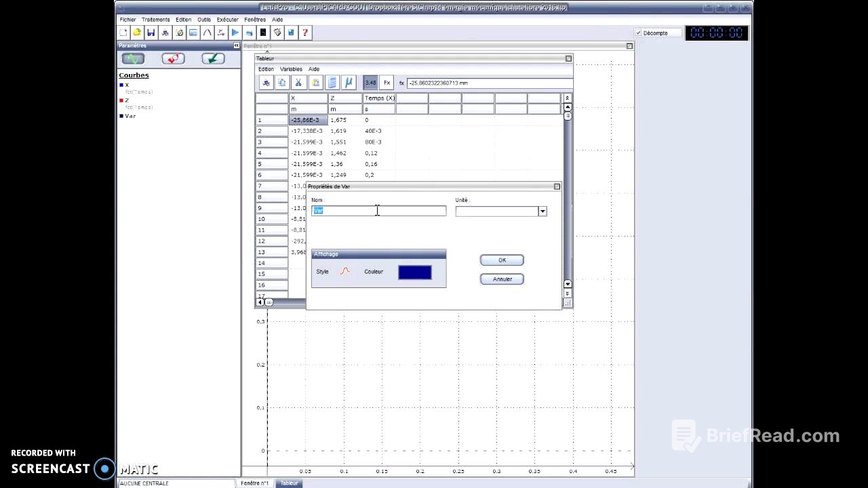Viewport: 868px width, 488px height.
Task: Click the down arrow on the table scrollbar
Action: point(567,284)
